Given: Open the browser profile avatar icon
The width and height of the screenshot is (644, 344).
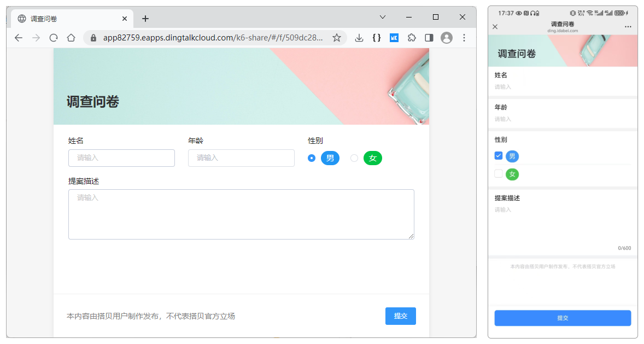Looking at the screenshot, I should pyautogui.click(x=447, y=38).
